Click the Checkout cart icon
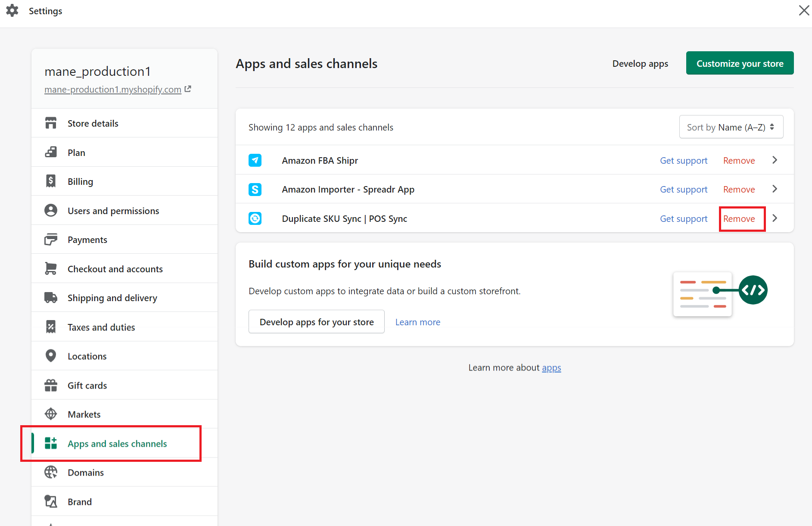Screen dimensions: 812x526 tap(51, 269)
